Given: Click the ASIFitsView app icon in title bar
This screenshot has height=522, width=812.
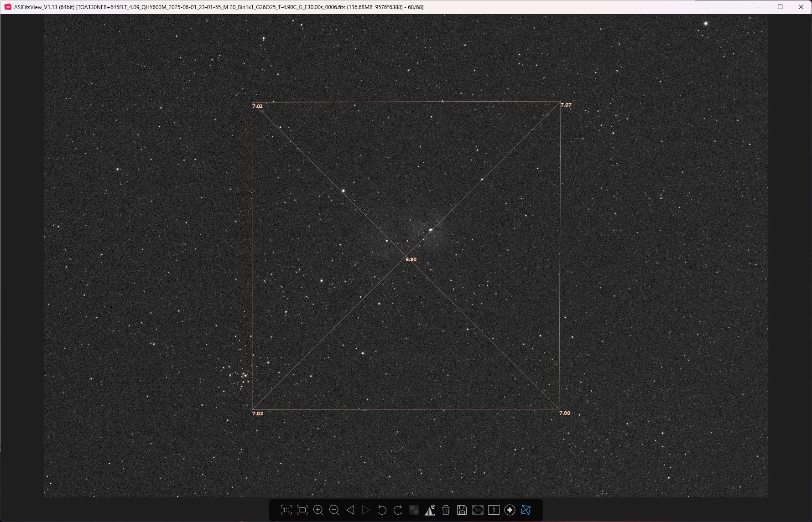Looking at the screenshot, I should point(8,7).
